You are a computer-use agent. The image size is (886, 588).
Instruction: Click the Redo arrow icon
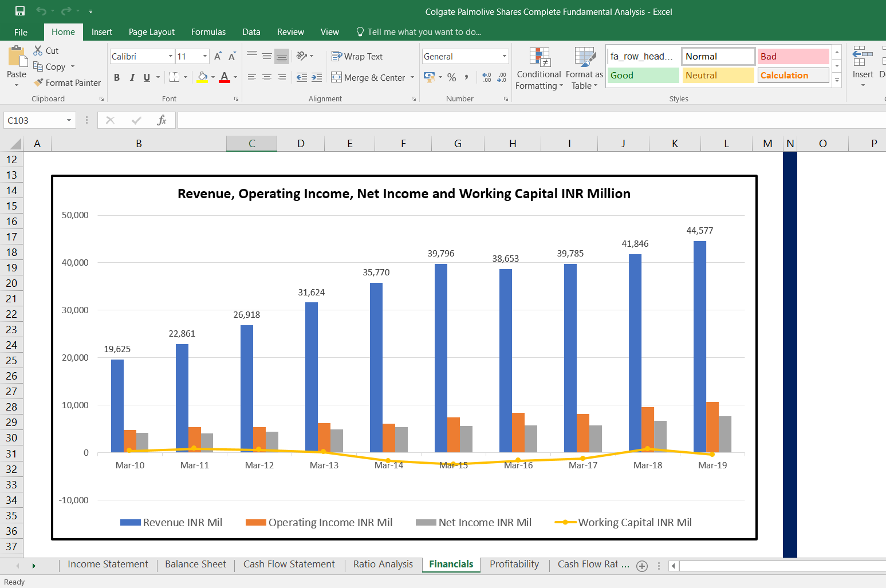point(66,11)
